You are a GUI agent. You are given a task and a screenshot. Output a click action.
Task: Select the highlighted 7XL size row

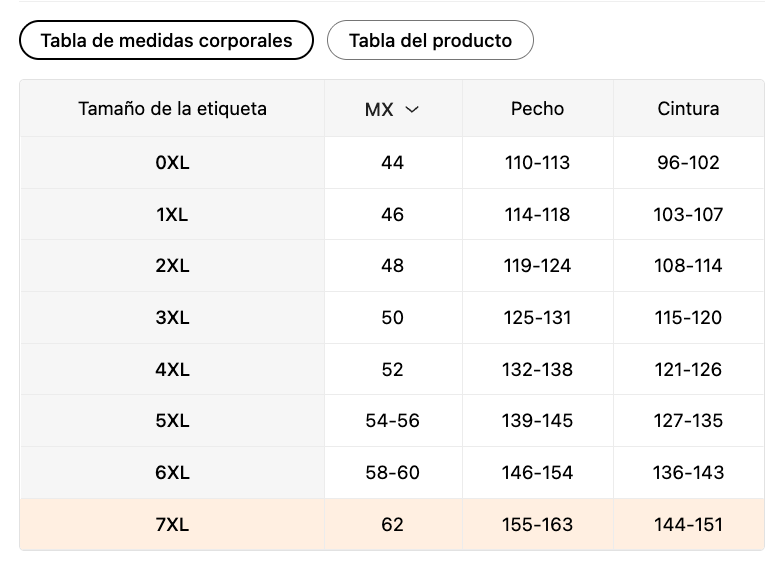[392, 525]
